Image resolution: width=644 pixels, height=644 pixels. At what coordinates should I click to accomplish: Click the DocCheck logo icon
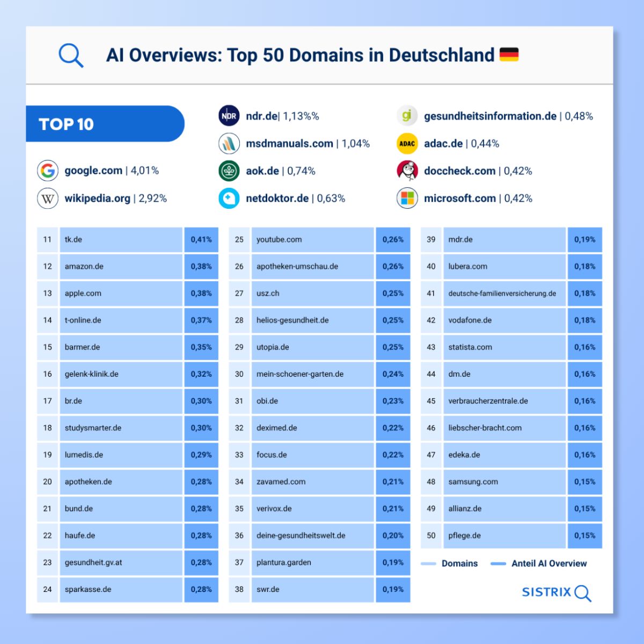point(407,171)
